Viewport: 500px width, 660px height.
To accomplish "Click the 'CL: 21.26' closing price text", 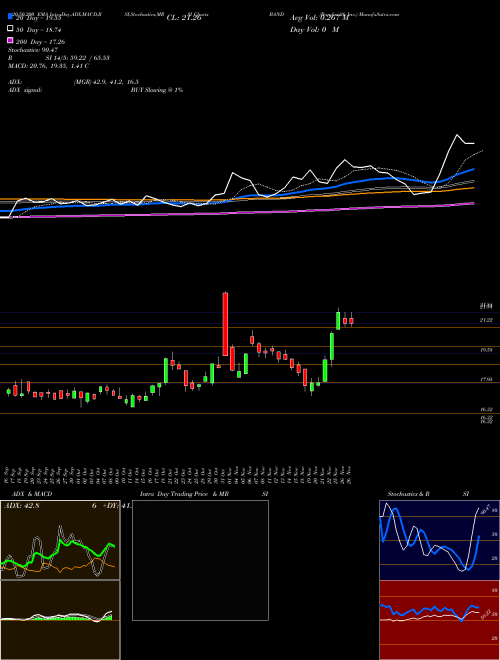I will 184,18.
